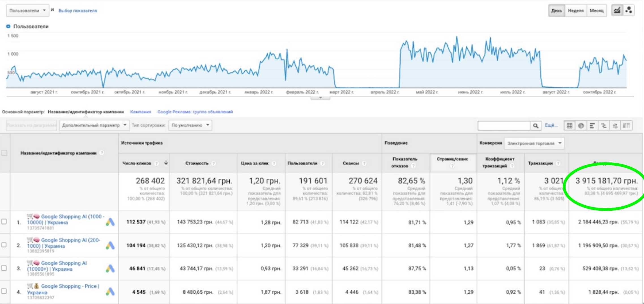Select День time granularity
The height and width of the screenshot is (304, 644).
556,10
